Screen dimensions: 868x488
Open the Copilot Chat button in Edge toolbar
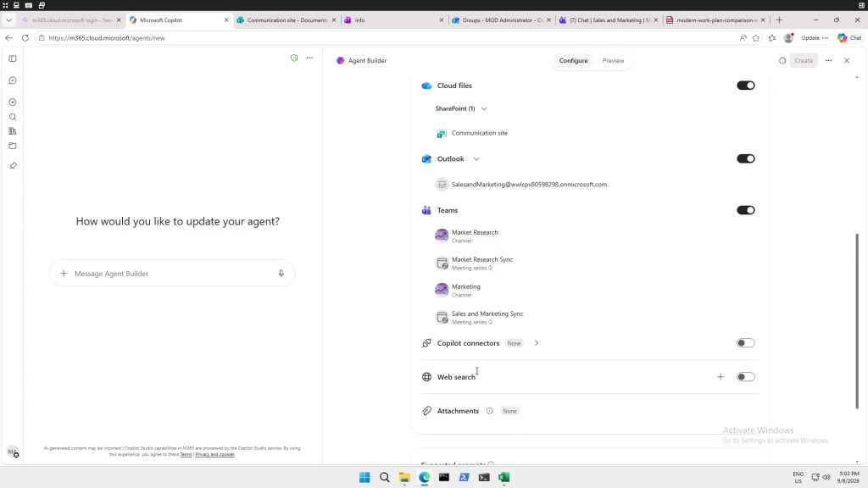tap(849, 38)
